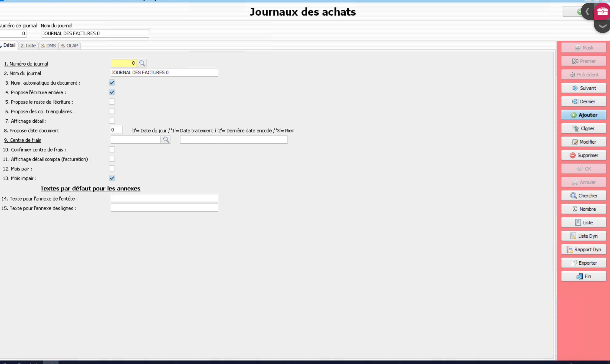Collapse panel with the left chevron
Image resolution: width=610 pixels, height=364 pixels.
587,11
